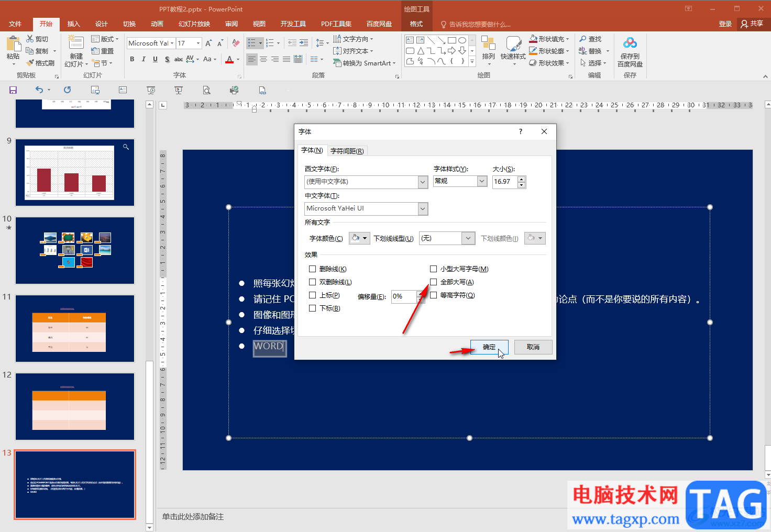Image resolution: width=771 pixels, height=532 pixels.
Task: Increase the list indent level
Action: point(304,43)
